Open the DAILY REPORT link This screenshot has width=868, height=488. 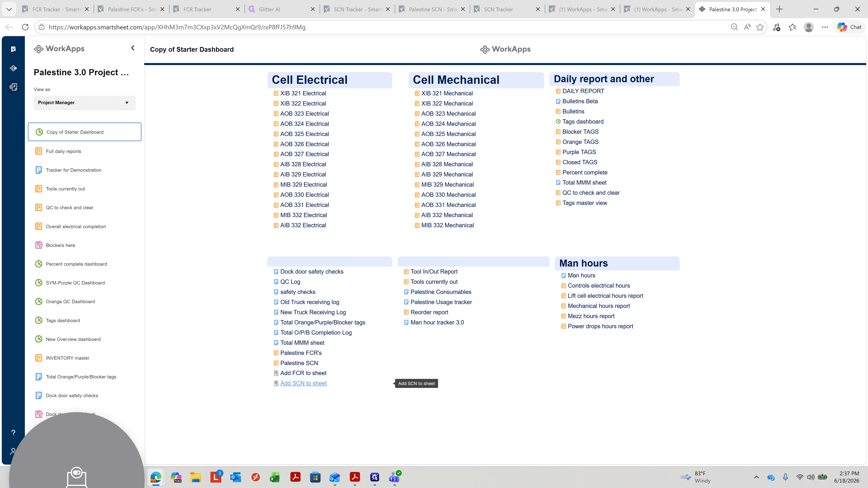tap(583, 91)
